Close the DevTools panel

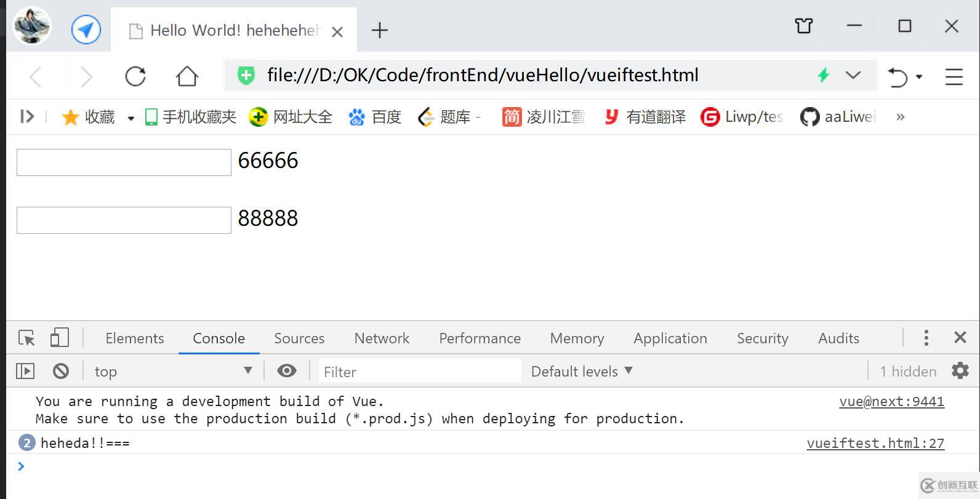(x=960, y=337)
